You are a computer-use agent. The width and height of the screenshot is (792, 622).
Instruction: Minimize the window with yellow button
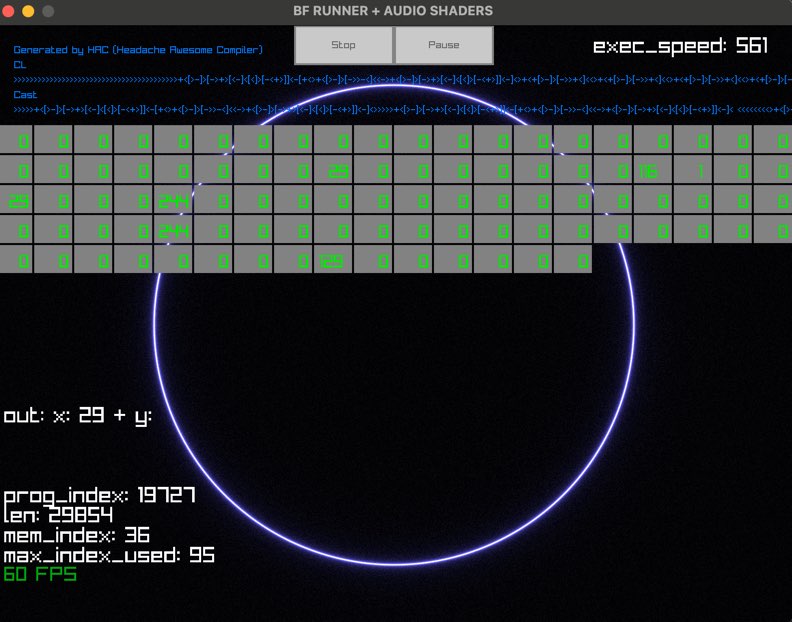[28, 11]
